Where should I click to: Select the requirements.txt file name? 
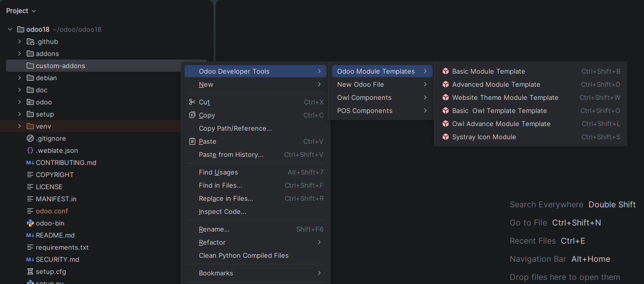coord(62,247)
